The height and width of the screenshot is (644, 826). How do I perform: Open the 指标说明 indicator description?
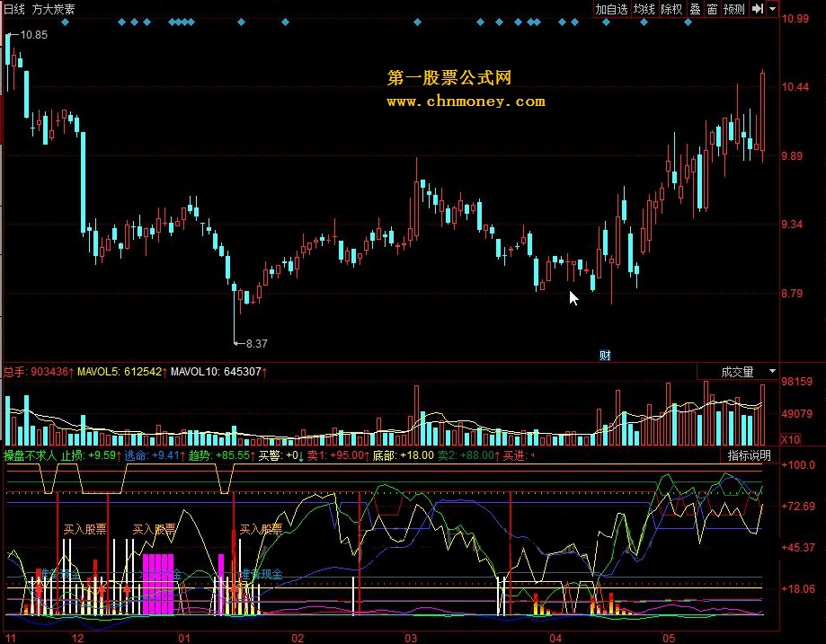coord(749,455)
